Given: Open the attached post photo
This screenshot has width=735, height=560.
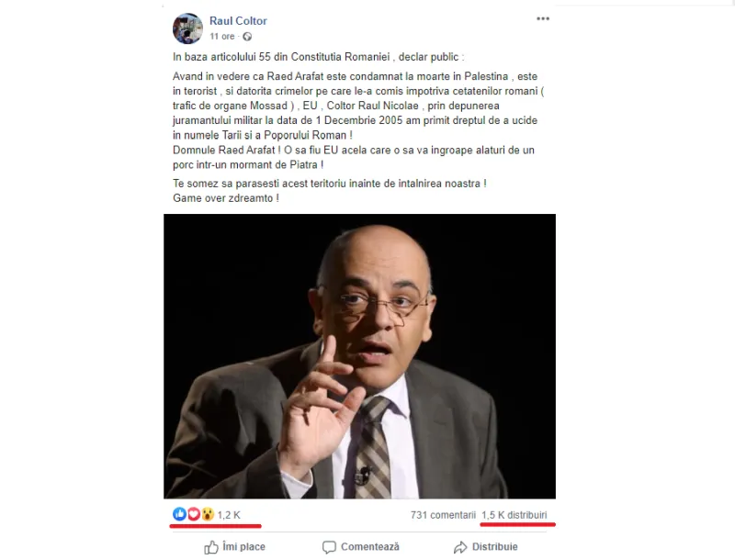Looking at the screenshot, I should tap(359, 356).
